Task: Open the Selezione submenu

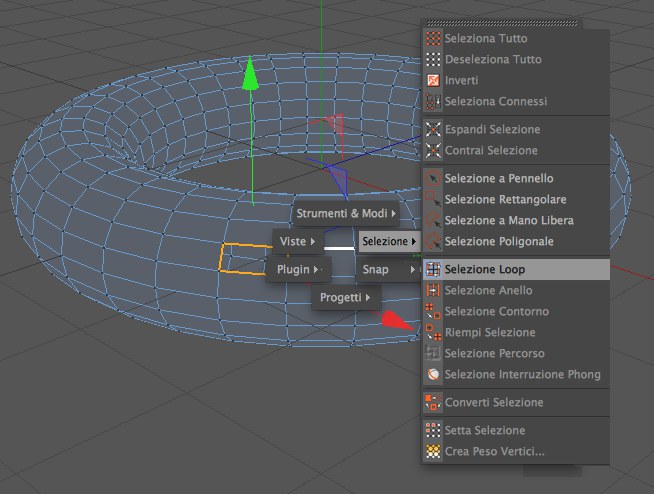Action: [x=389, y=242]
